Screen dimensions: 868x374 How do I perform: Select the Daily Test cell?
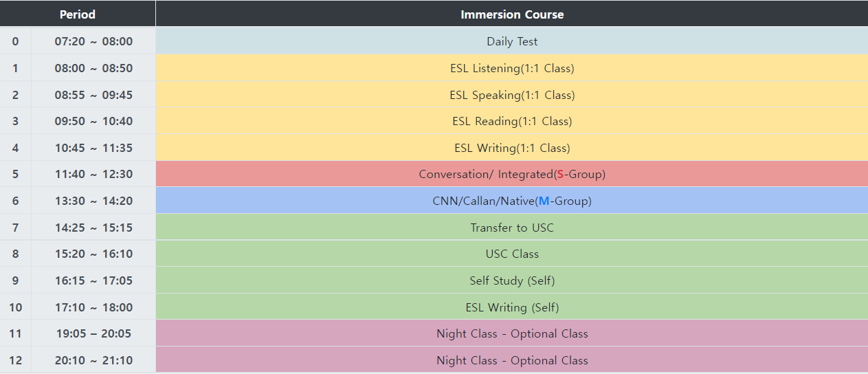[512, 41]
